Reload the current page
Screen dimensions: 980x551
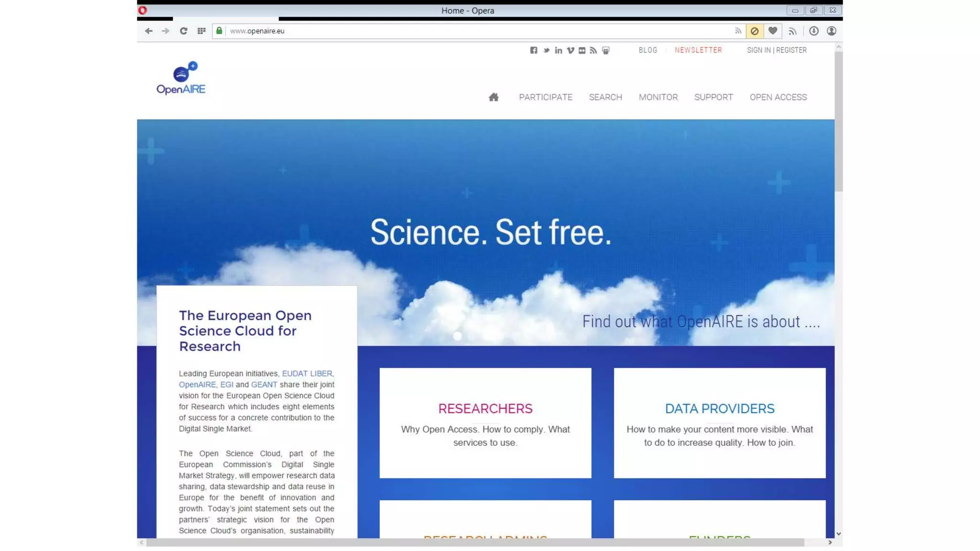183,31
